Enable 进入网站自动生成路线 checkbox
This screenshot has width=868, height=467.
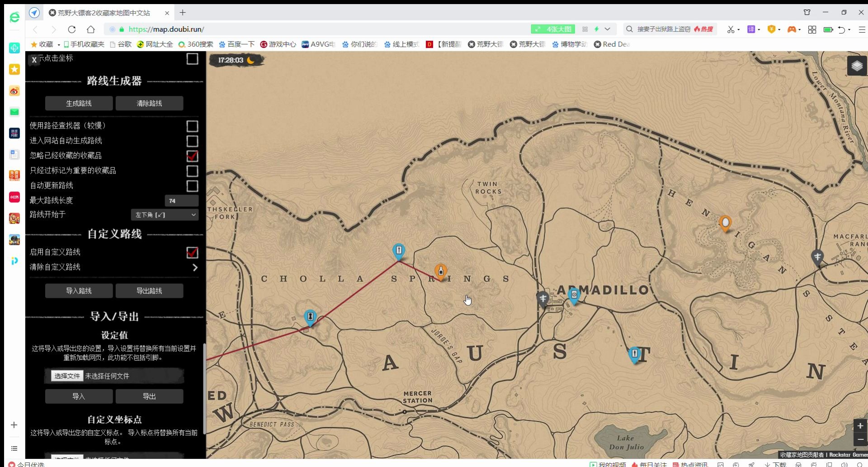click(192, 141)
